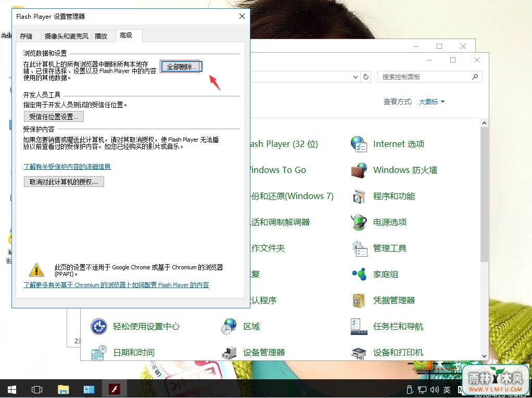Open the network tray icon
This screenshot has height=398, width=532.
[422, 390]
